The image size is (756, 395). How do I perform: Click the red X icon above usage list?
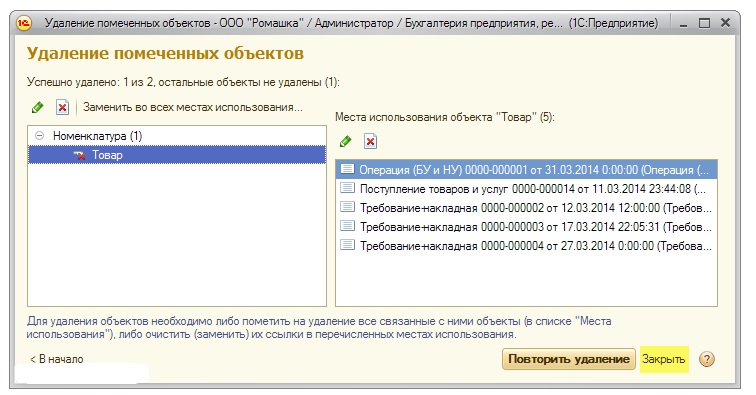point(370,141)
